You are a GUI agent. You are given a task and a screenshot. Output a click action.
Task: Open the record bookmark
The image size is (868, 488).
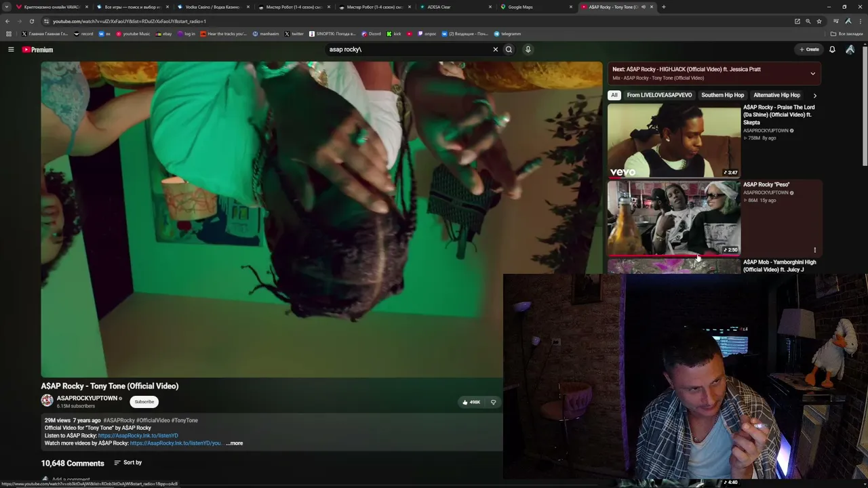click(x=83, y=34)
